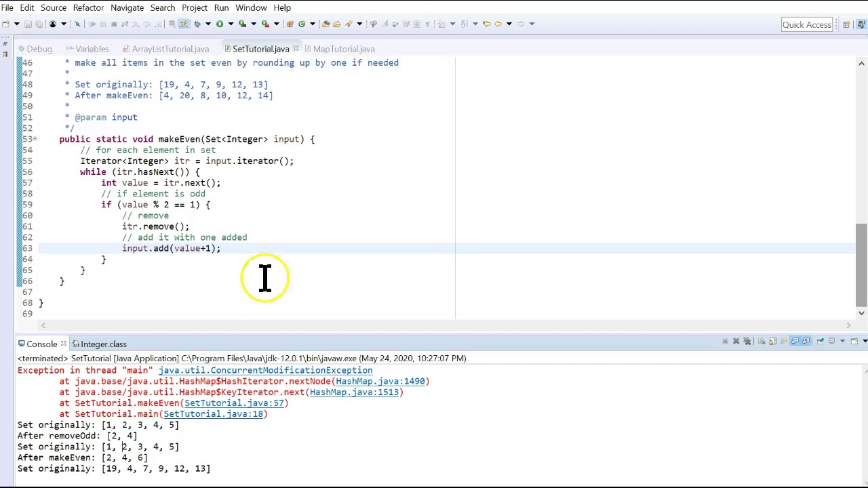Click Console Terminate square icon
This screenshot has height=488, width=868.
tap(725, 341)
